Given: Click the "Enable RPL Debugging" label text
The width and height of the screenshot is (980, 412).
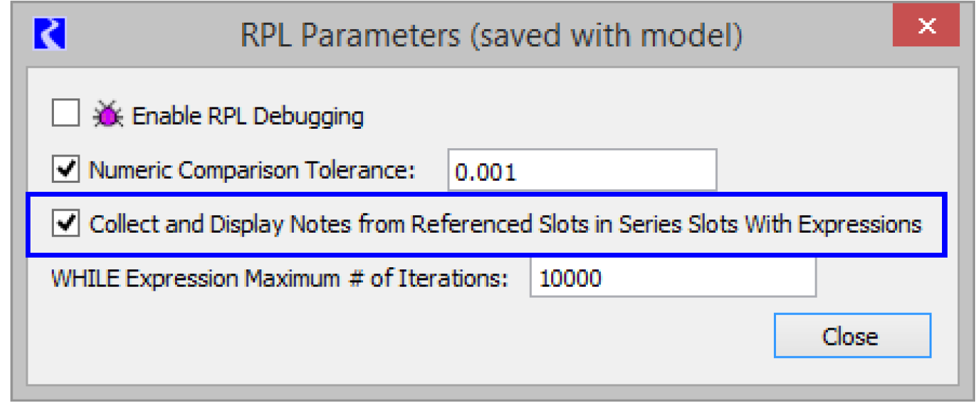Looking at the screenshot, I should coord(248,116).
